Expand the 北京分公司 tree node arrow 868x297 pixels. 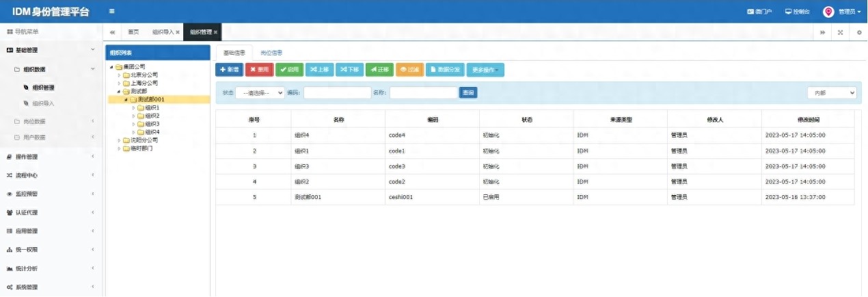119,75
